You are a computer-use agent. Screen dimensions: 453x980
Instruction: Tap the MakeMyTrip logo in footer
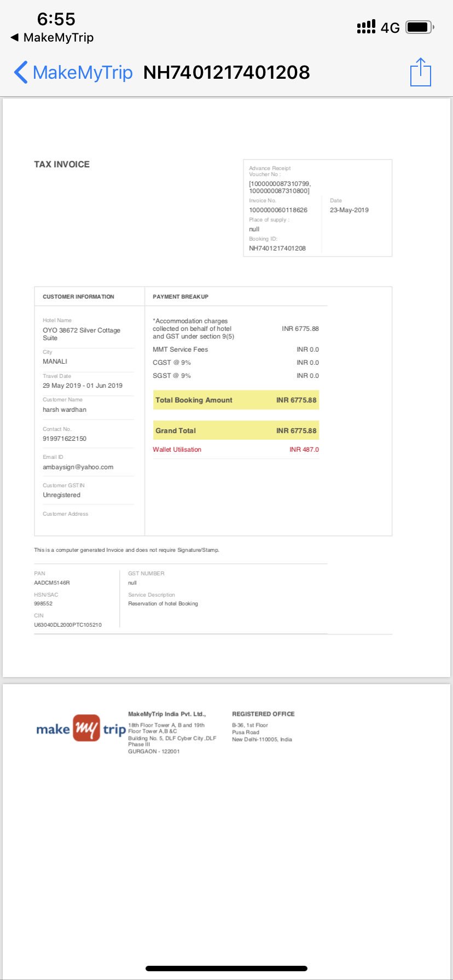click(x=81, y=728)
